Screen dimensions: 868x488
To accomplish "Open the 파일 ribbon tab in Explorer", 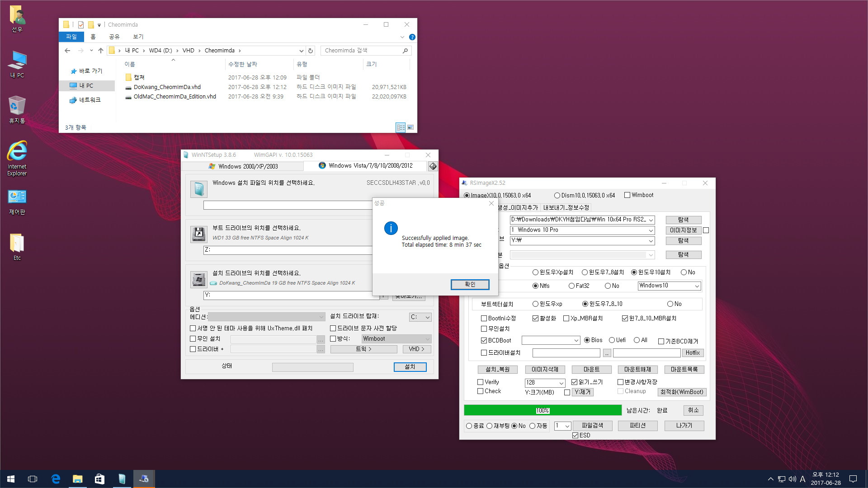I will (71, 37).
